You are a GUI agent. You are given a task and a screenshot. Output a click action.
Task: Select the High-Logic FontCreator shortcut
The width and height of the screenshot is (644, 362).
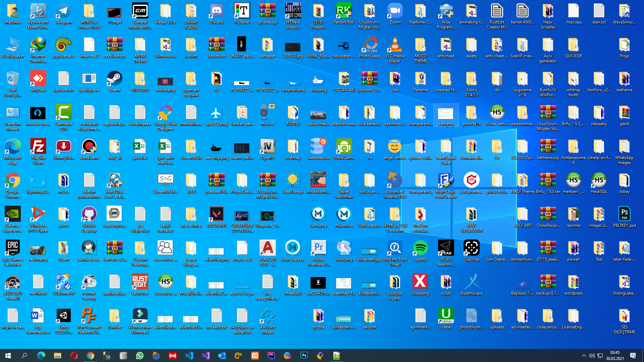pos(446,186)
